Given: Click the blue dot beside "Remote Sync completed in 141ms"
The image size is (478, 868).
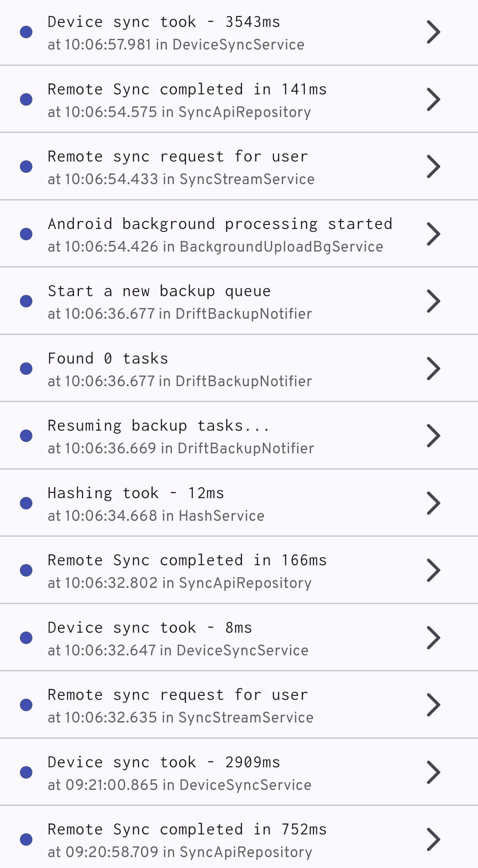Looking at the screenshot, I should (x=26, y=99).
